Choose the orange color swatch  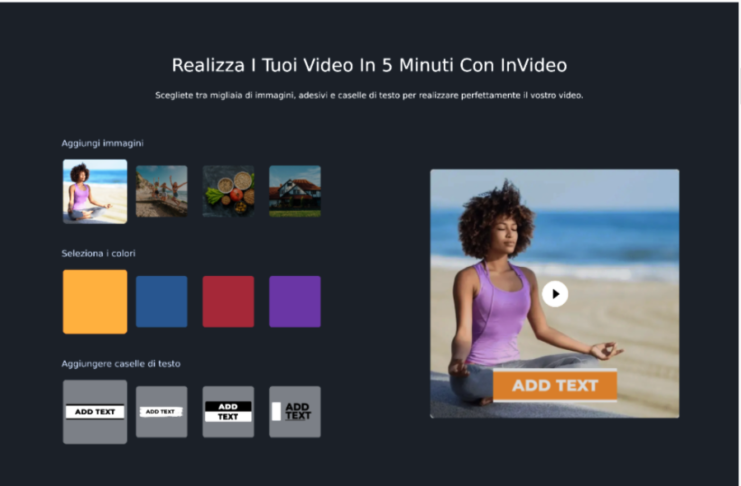(95, 302)
